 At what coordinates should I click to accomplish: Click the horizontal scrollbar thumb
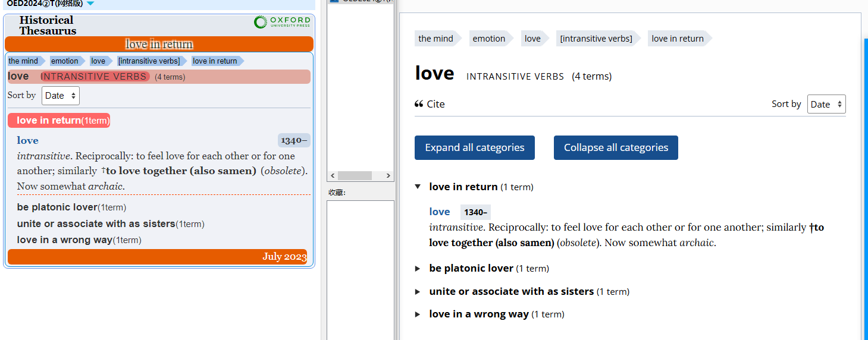tap(355, 176)
